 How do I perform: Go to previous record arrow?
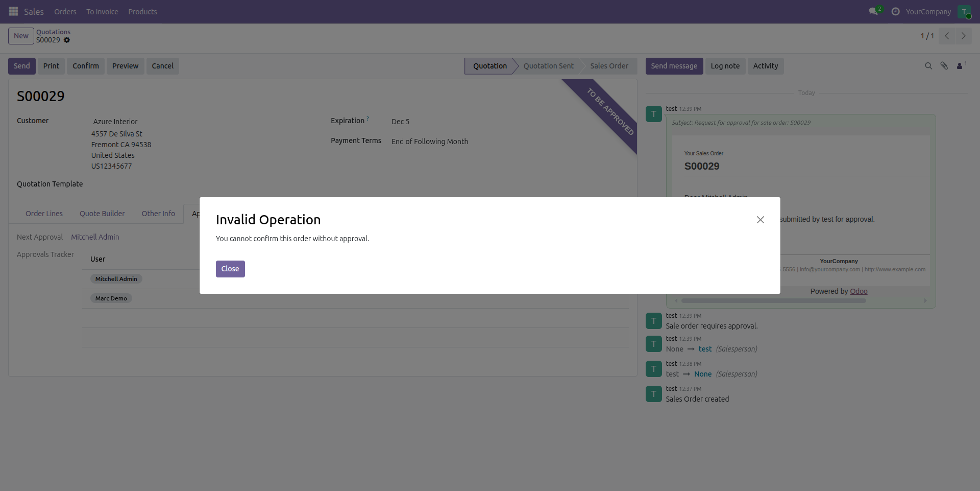tap(947, 36)
